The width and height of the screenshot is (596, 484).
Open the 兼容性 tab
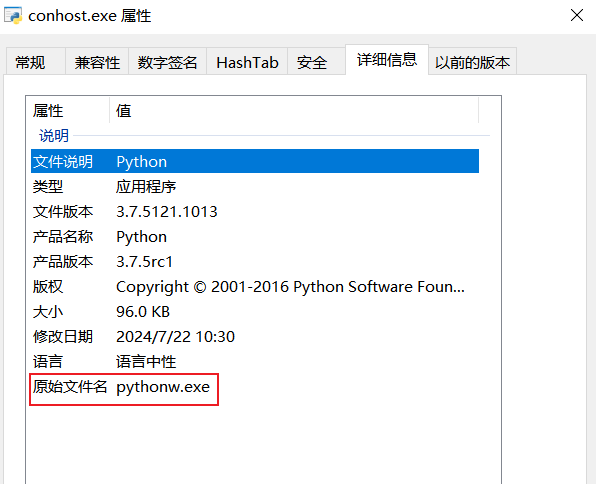point(97,62)
